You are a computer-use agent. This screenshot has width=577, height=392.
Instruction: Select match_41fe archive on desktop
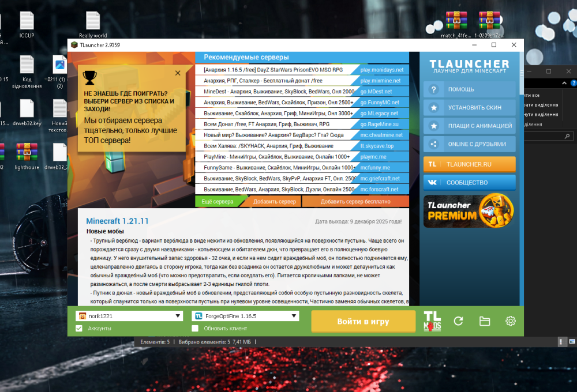(456, 24)
